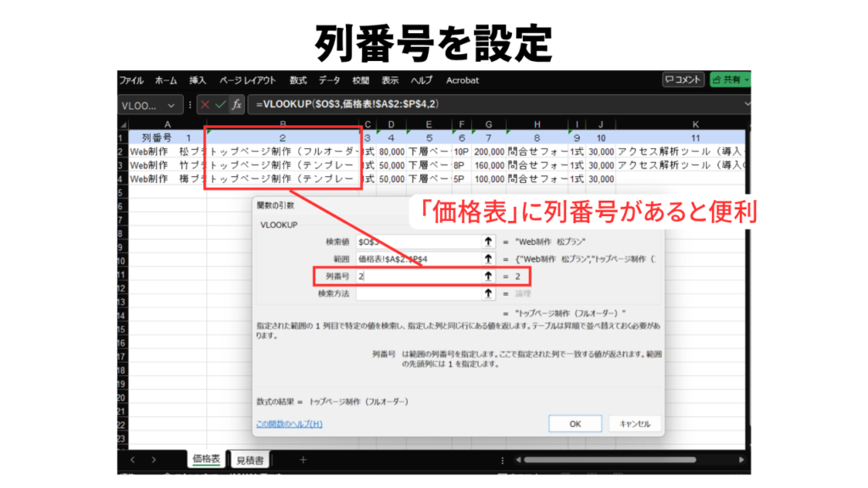868x488 pixels.
Task: Open the ホーム tab
Action: (x=165, y=80)
